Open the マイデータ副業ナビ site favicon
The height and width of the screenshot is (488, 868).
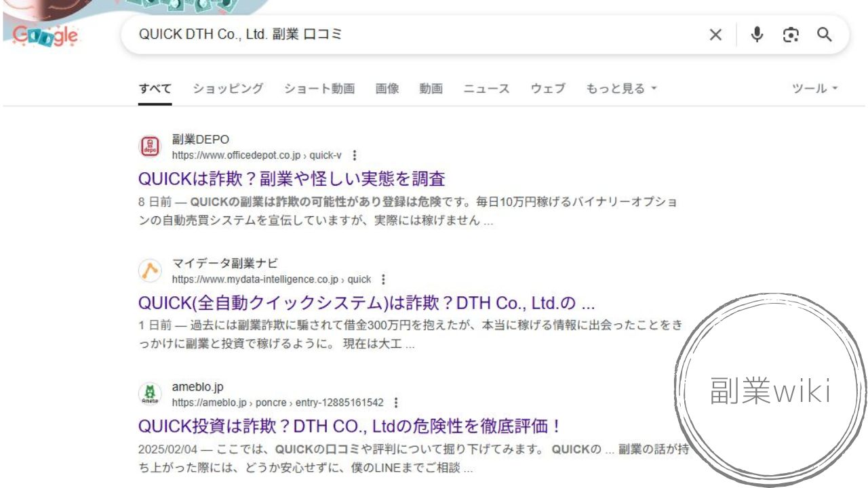[150, 270]
